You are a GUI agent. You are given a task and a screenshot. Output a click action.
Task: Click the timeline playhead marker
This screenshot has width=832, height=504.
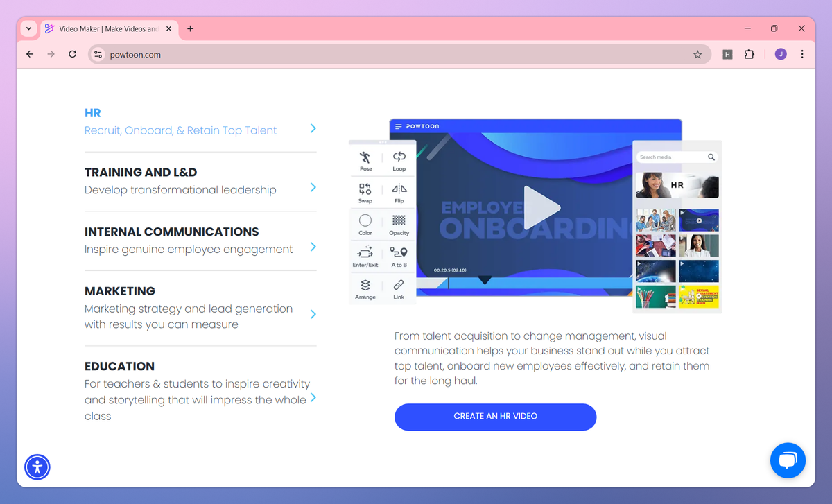[x=485, y=280]
